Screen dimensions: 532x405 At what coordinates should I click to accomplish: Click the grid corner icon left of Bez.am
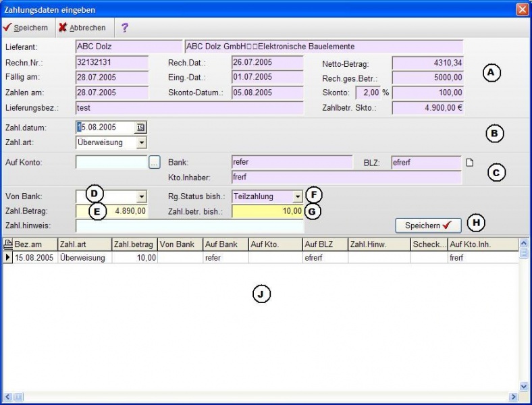point(8,244)
